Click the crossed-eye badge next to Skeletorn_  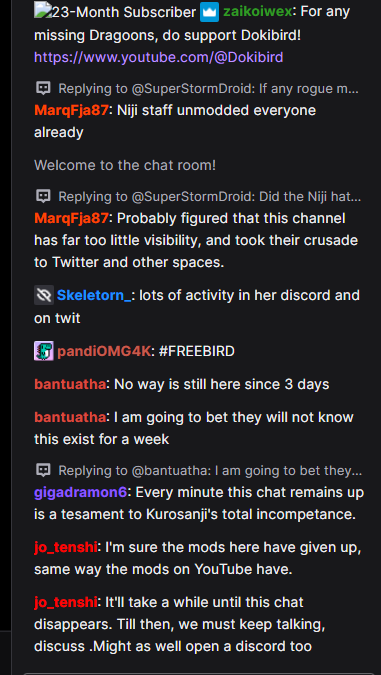pyautogui.click(x=44, y=295)
